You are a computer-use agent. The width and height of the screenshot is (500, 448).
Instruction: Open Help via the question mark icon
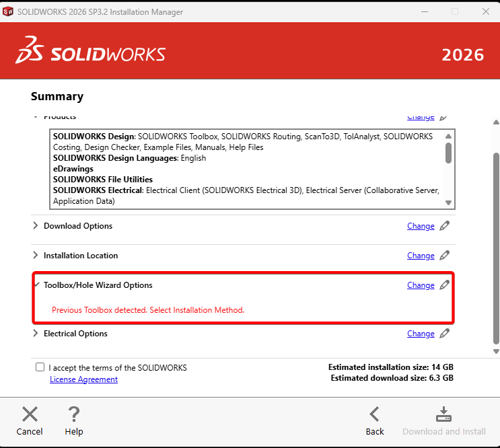74,414
